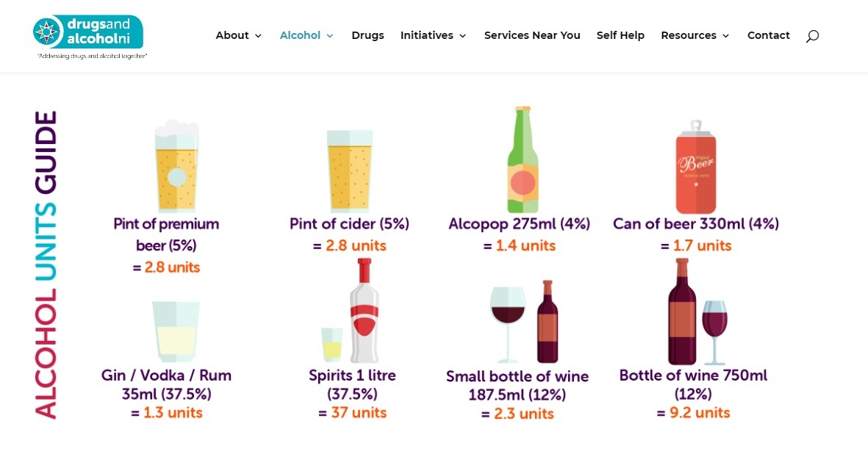The width and height of the screenshot is (868, 468).
Task: Select the green alcopop bottle image
Action: pyautogui.click(x=523, y=159)
